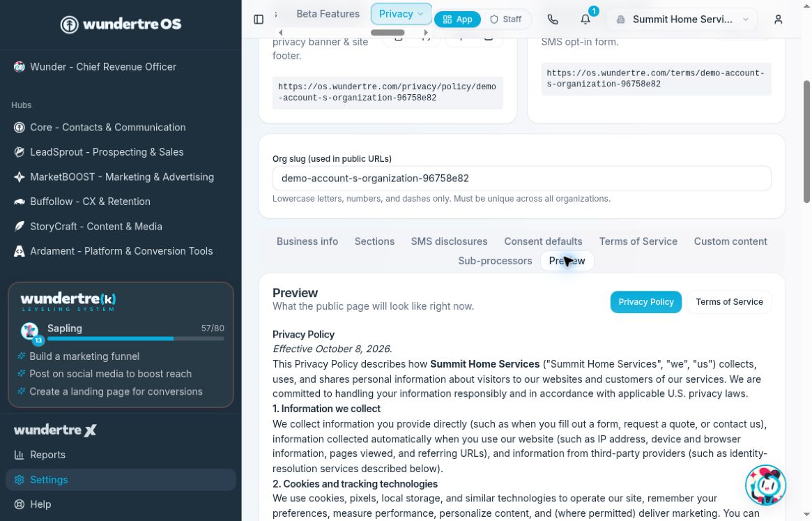The width and height of the screenshot is (812, 521).
Task: Open Core - Contacts & Communication hub
Action: 108,128
